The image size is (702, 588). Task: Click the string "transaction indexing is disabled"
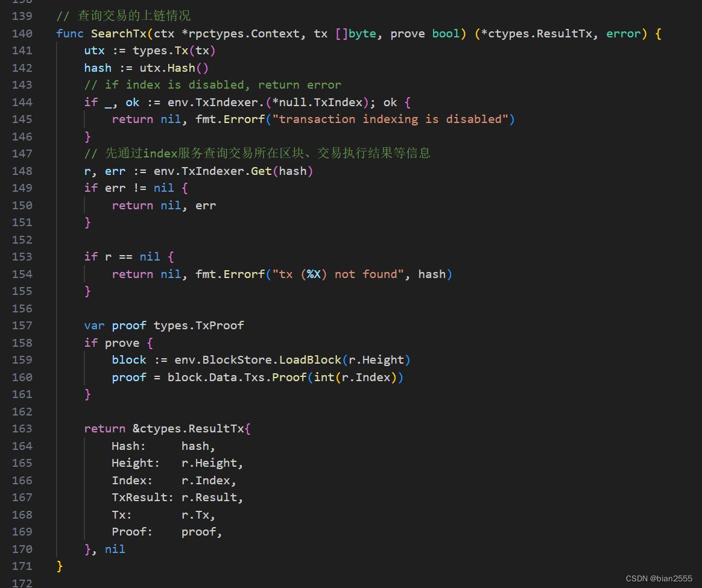[390, 119]
